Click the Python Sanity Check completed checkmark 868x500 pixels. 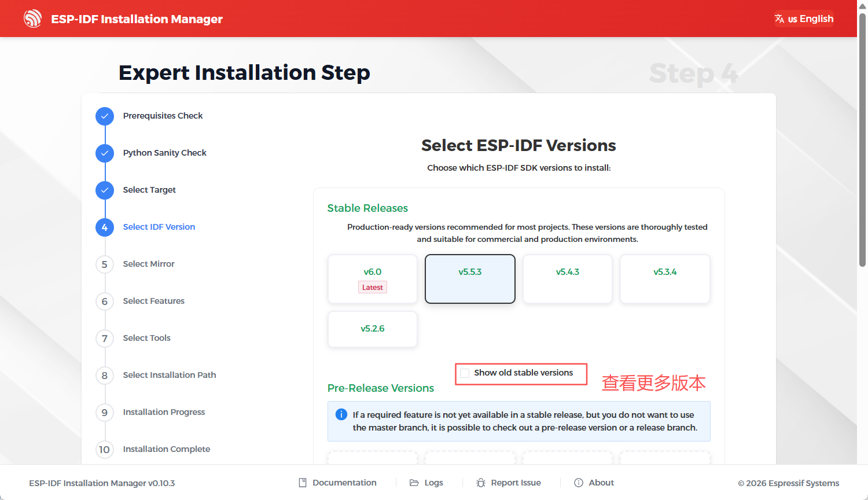point(105,153)
